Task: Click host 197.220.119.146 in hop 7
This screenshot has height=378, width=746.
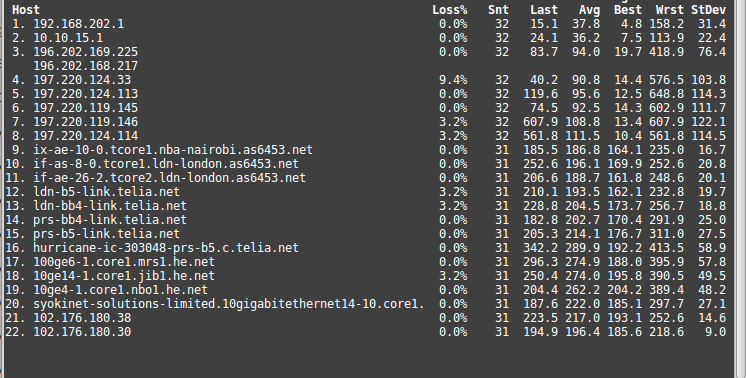Action: 86,122
